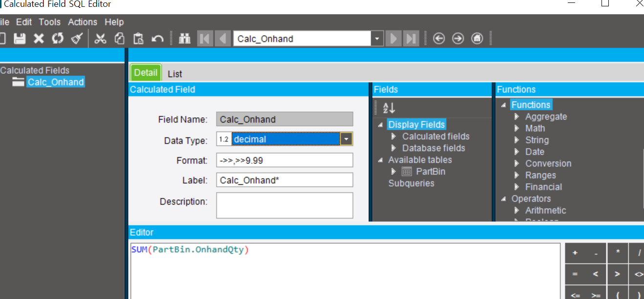Image resolution: width=644 pixels, height=299 pixels.
Task: Expand the Calculated fields node
Action: pos(394,136)
